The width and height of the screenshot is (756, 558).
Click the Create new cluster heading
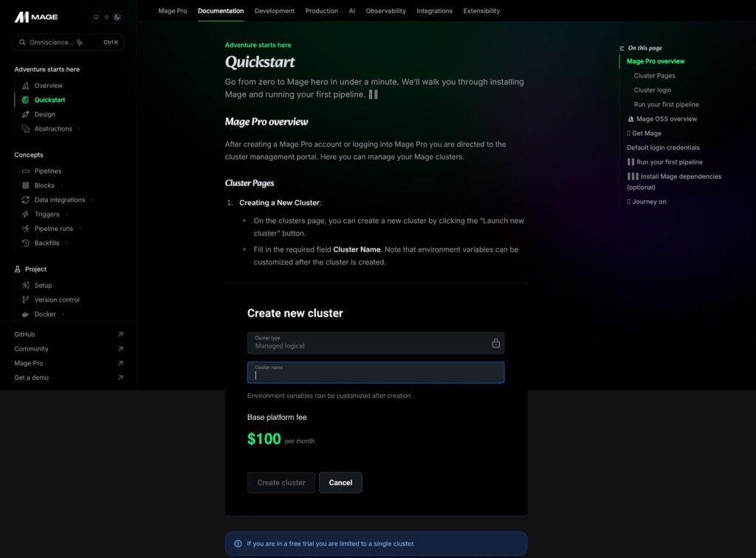pos(295,313)
